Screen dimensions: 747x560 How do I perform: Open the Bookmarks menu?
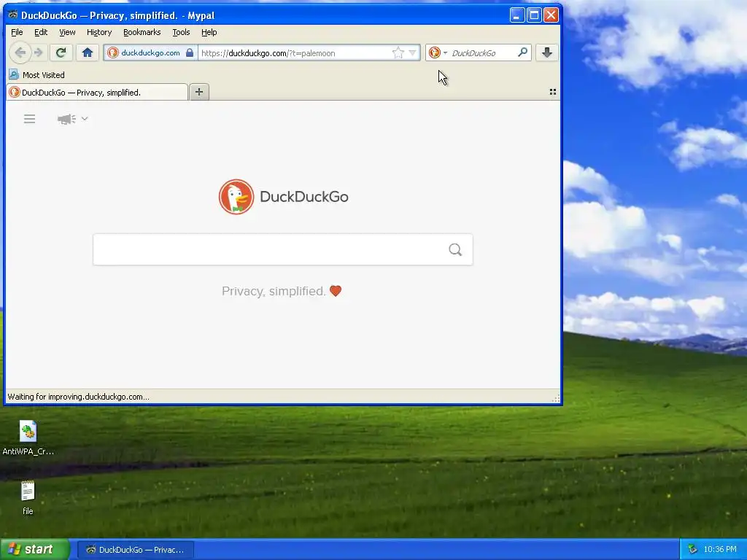coord(142,32)
